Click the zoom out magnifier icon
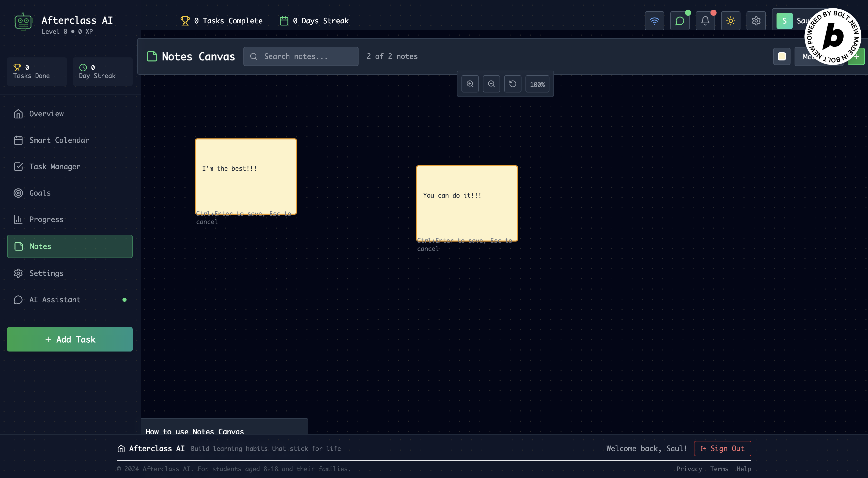The width and height of the screenshot is (868, 478). pos(491,84)
